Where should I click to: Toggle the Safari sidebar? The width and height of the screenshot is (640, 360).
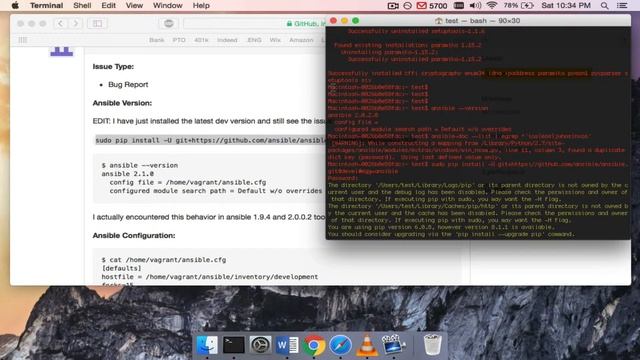point(98,23)
